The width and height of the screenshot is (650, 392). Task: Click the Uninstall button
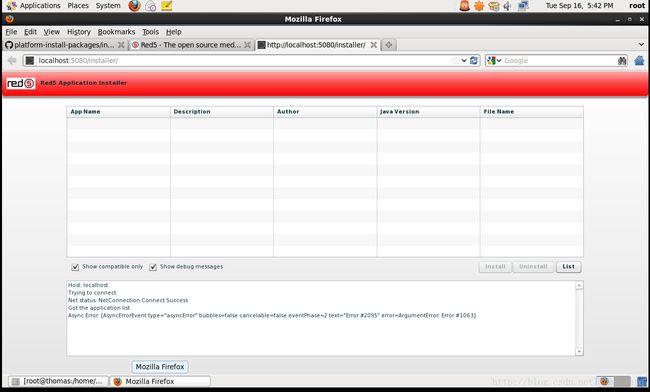coord(533,267)
